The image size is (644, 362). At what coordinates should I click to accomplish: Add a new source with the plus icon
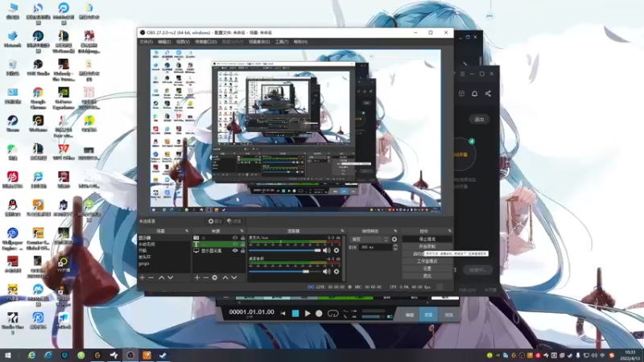(x=196, y=278)
